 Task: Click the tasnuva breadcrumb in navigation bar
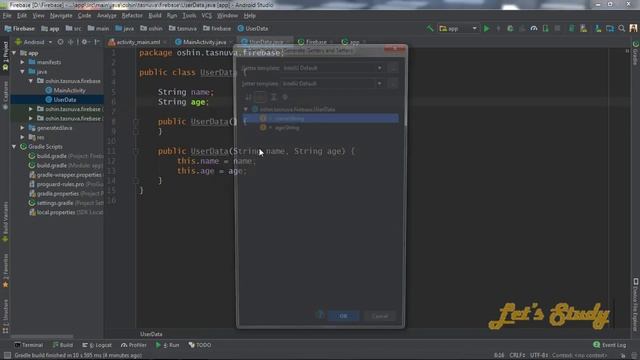[x=183, y=29]
